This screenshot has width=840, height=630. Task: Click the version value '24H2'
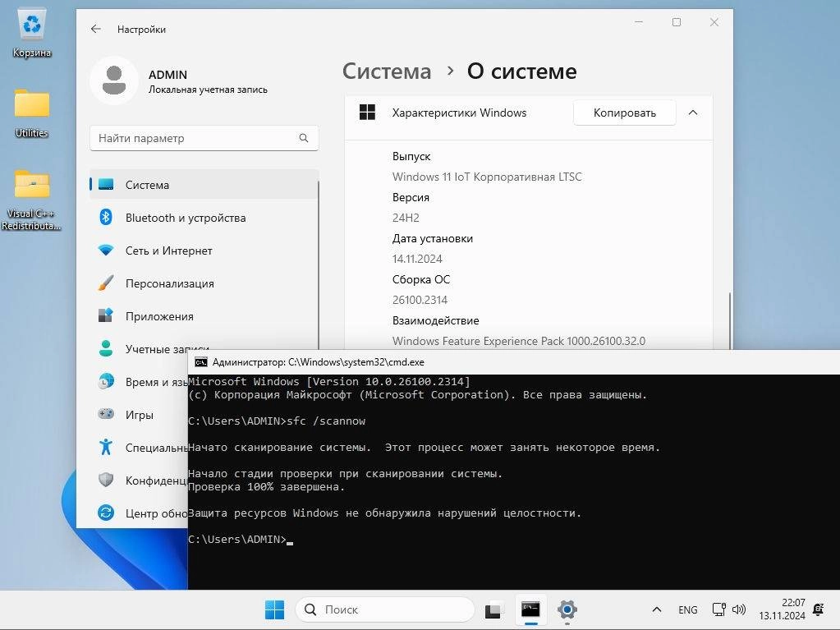coord(406,218)
